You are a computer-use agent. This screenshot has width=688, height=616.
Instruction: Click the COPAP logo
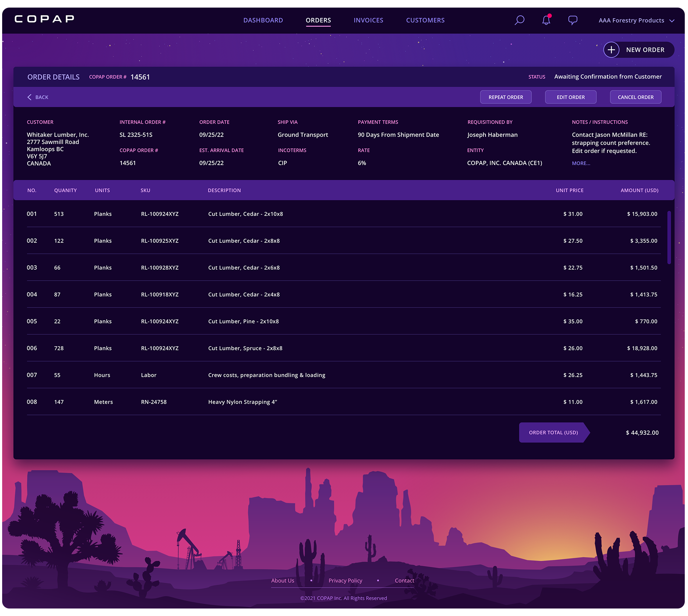click(44, 19)
